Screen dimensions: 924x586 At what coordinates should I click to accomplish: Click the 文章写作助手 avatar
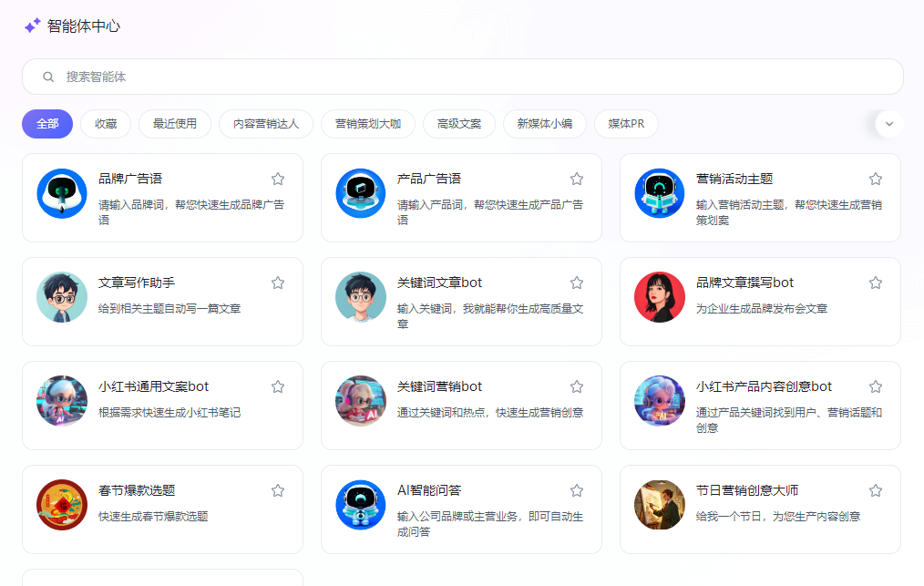point(62,297)
